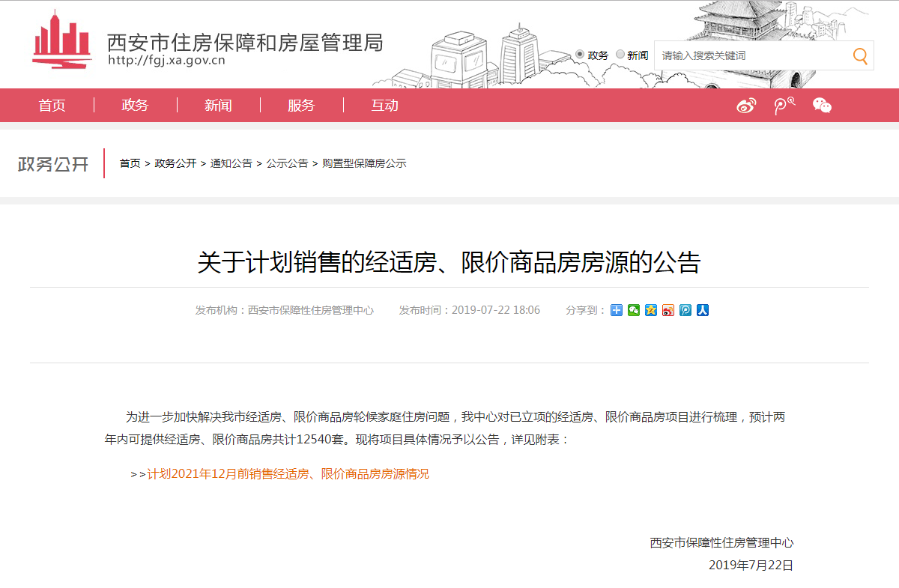Screen dimensions: 899x588
Task: Share the article to Qzone
Action: click(650, 309)
